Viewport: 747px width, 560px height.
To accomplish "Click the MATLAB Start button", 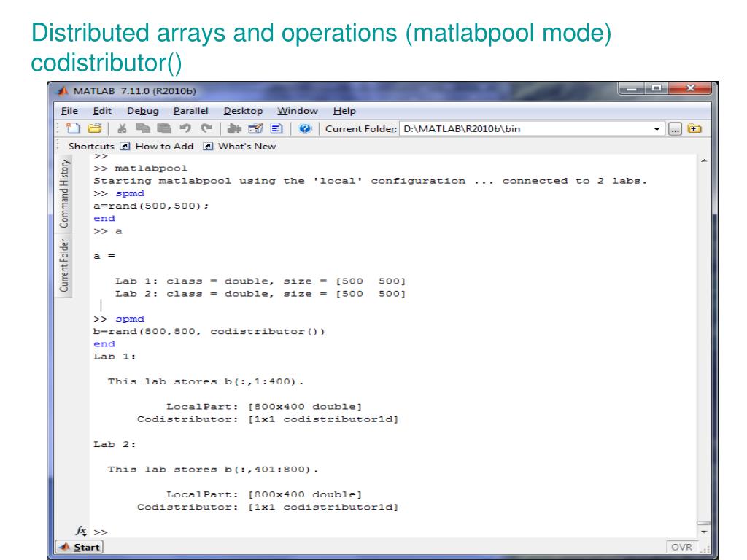I will (x=81, y=547).
